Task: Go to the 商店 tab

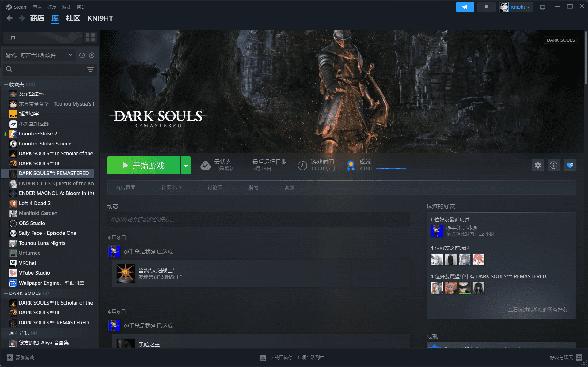Action: (x=37, y=18)
